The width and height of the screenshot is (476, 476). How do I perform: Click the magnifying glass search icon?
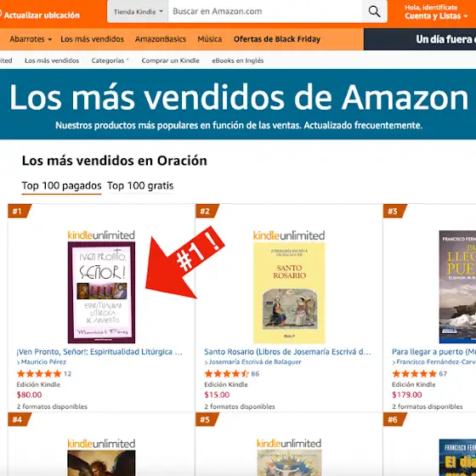[374, 12]
